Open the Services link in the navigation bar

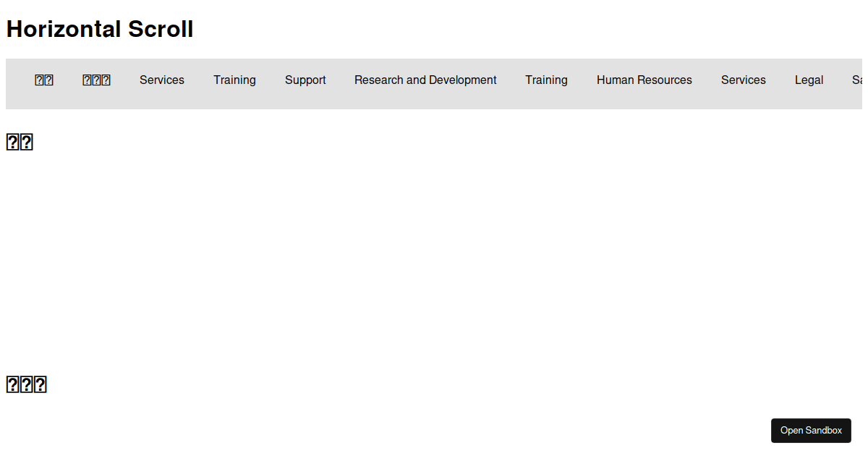[161, 80]
